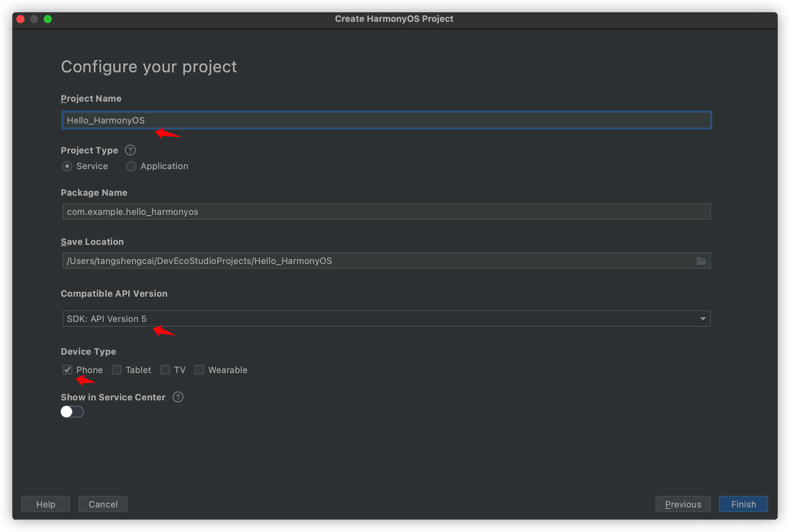Image resolution: width=790 pixels, height=532 pixels.
Task: Toggle the Show in Service Center switch
Action: 71,411
